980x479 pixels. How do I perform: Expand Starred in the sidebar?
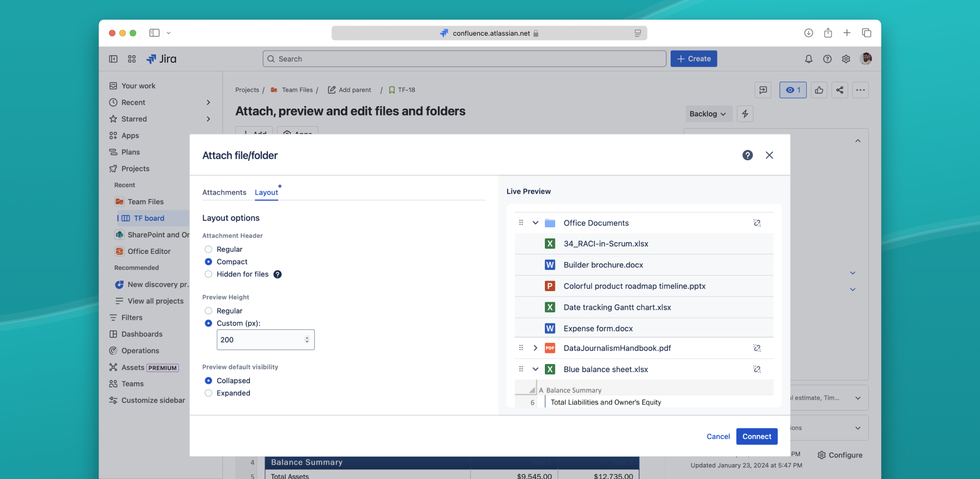coord(208,119)
